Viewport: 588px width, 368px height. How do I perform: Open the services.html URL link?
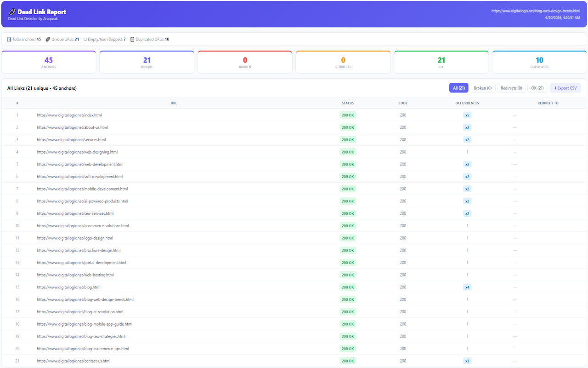pyautogui.click(x=71, y=140)
